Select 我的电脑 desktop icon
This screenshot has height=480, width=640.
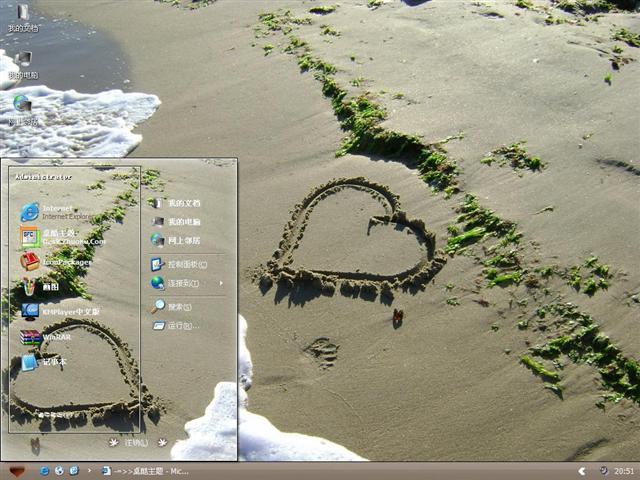tap(23, 65)
